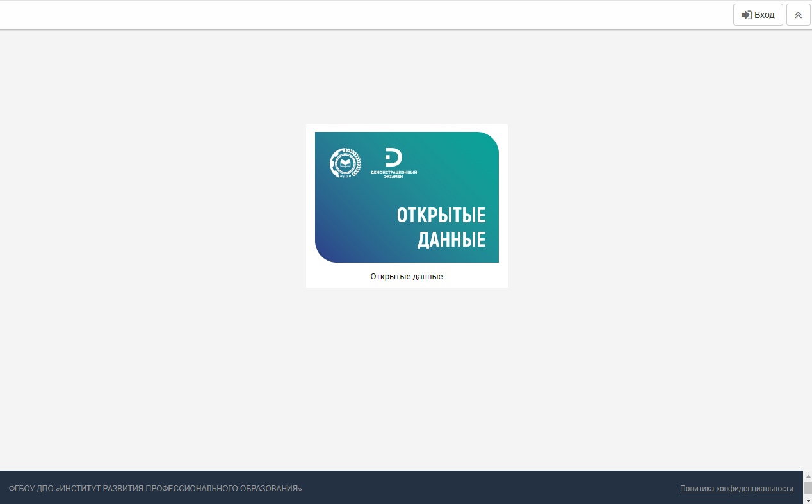Viewport: 812px width, 504px height.
Task: Click the large ДАННЫЕ word on the banner
Action: click(x=451, y=240)
